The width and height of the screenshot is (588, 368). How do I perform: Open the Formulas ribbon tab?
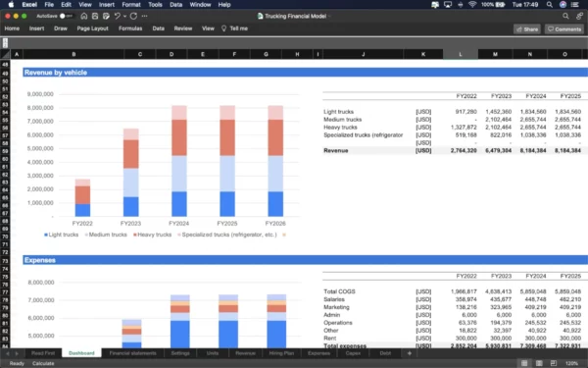[130, 28]
